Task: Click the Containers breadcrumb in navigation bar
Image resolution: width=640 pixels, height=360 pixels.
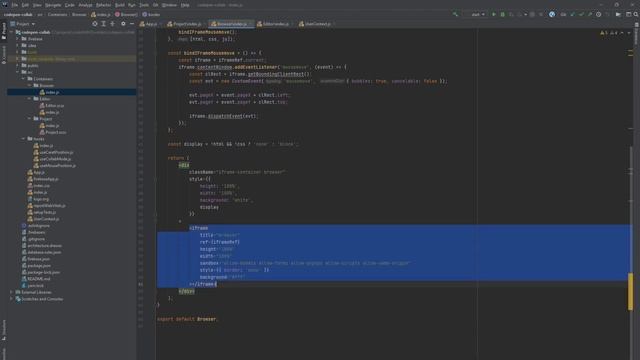Action: pyautogui.click(x=57, y=14)
